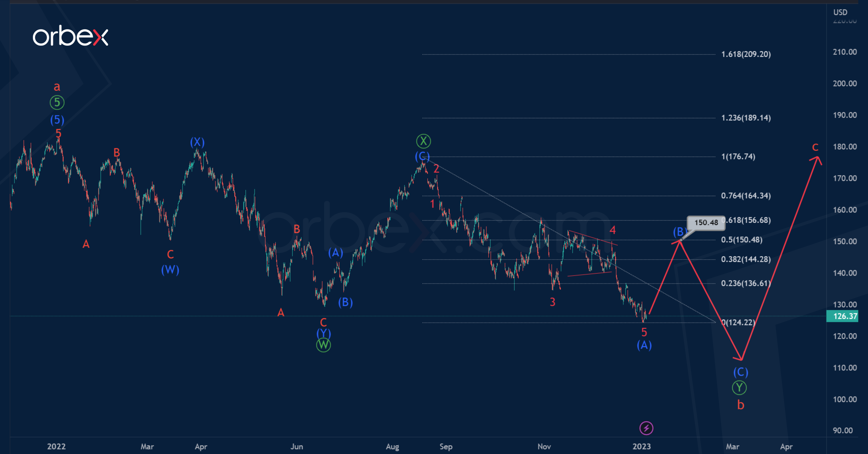Click the 200.00 price axis label

[844, 84]
